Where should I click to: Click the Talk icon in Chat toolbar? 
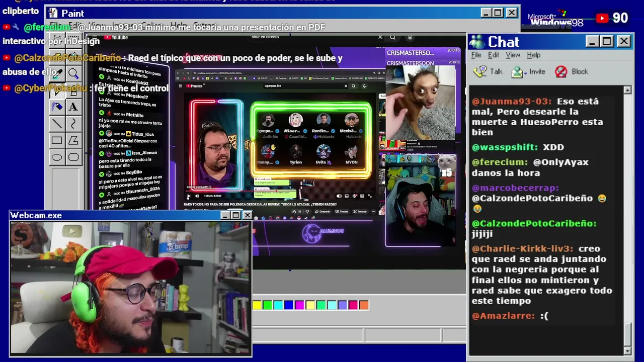tap(480, 72)
